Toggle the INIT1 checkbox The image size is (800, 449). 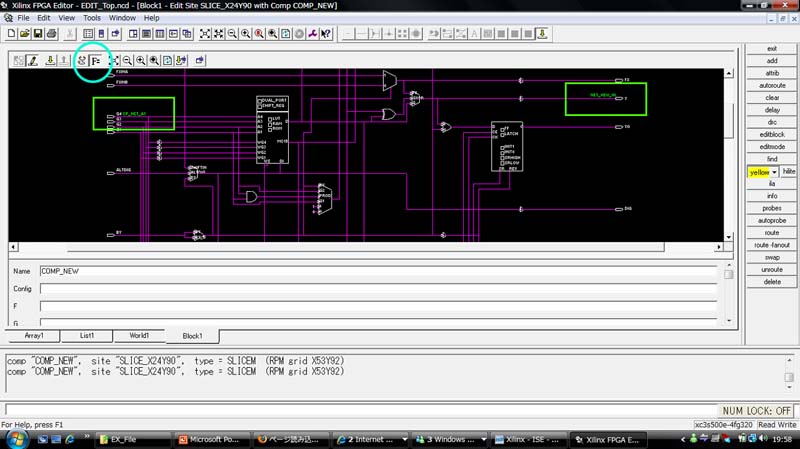[x=503, y=147]
